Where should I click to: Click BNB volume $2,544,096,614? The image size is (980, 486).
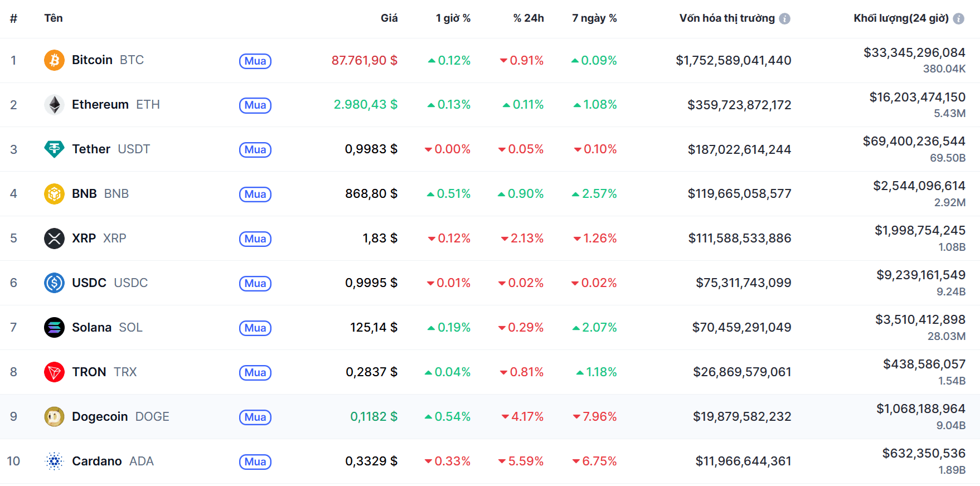919,186
